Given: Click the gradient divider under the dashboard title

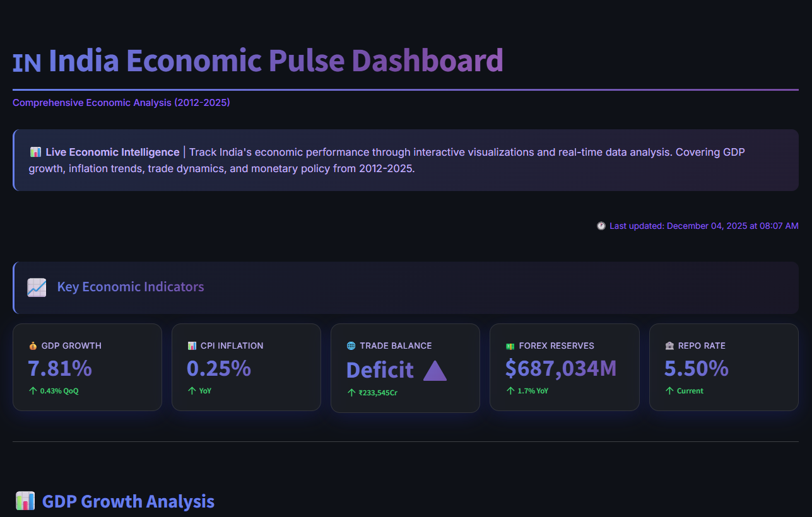Looking at the screenshot, I should (405, 89).
